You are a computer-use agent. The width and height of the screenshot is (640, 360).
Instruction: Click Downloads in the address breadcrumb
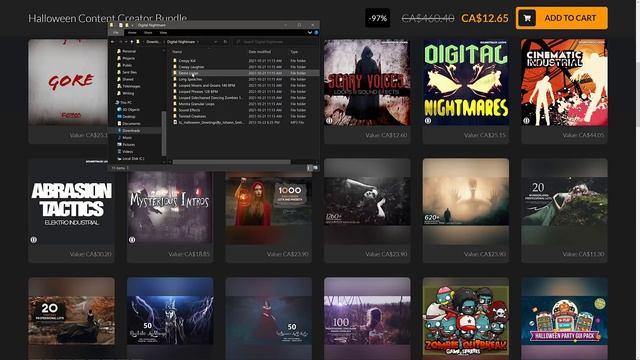point(153,42)
